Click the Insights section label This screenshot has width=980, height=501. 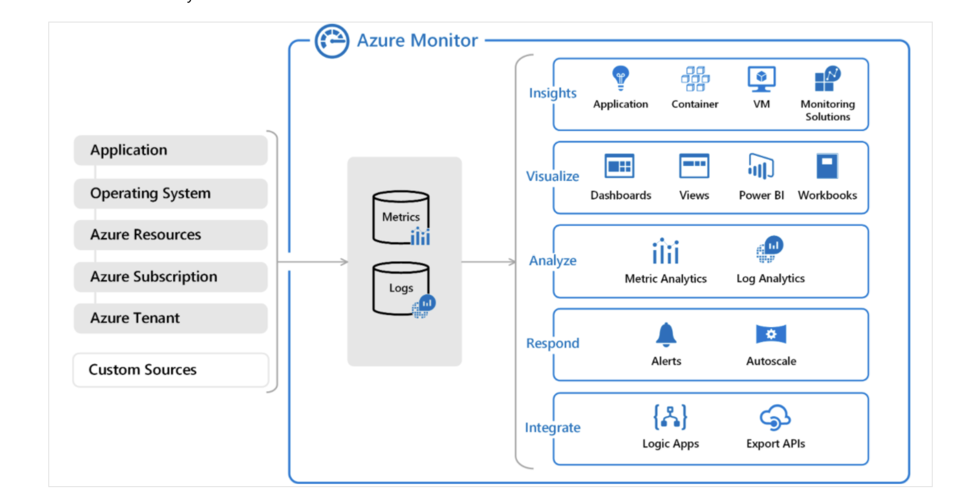(553, 93)
